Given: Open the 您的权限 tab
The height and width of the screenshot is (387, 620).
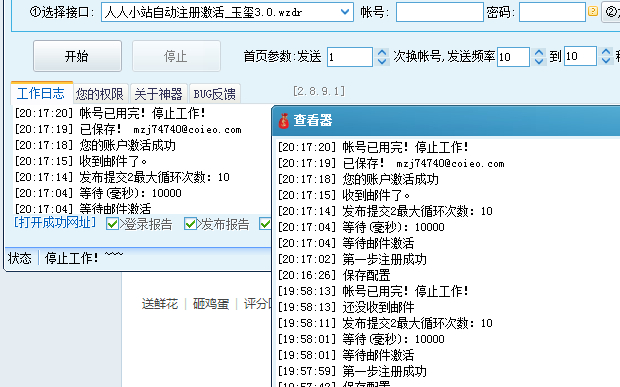Looking at the screenshot, I should [100, 94].
